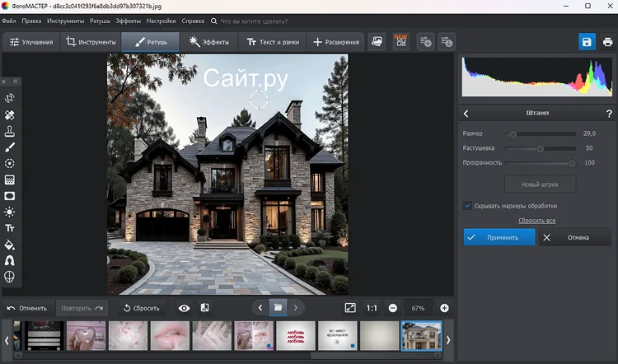
Task: Select the Stamp tool icon
Action: (9, 131)
